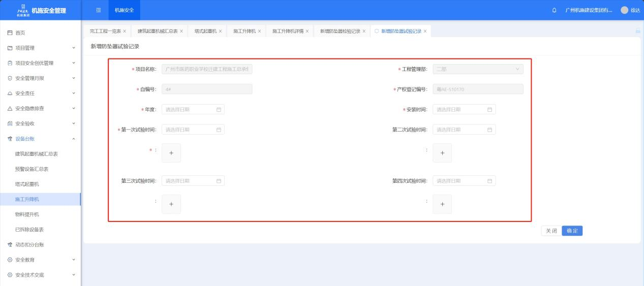Open the 安装时间 date picker field
The image size is (644, 286).
tap(464, 109)
